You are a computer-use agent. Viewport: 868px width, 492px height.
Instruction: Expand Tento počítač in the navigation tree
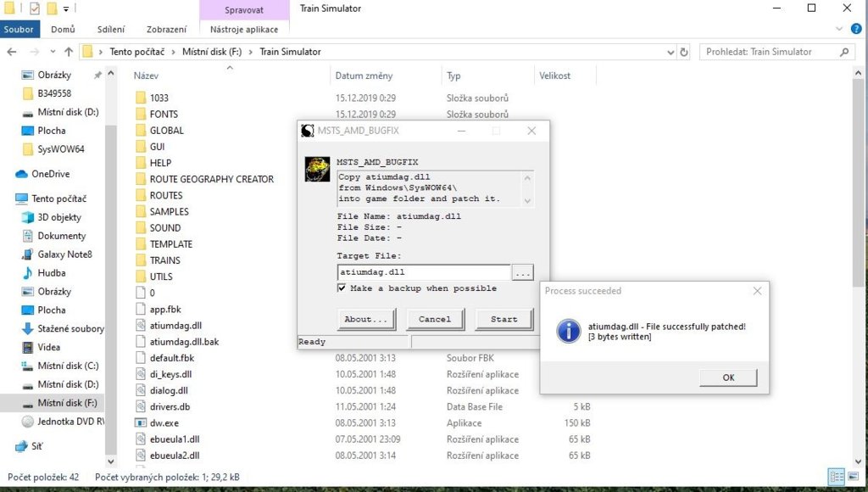tap(12, 198)
